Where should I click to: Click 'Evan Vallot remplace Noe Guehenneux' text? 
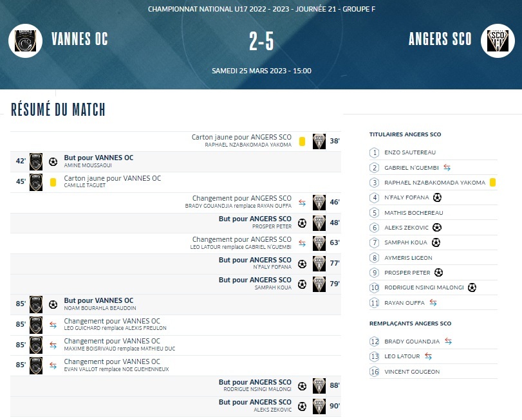pyautogui.click(x=117, y=369)
